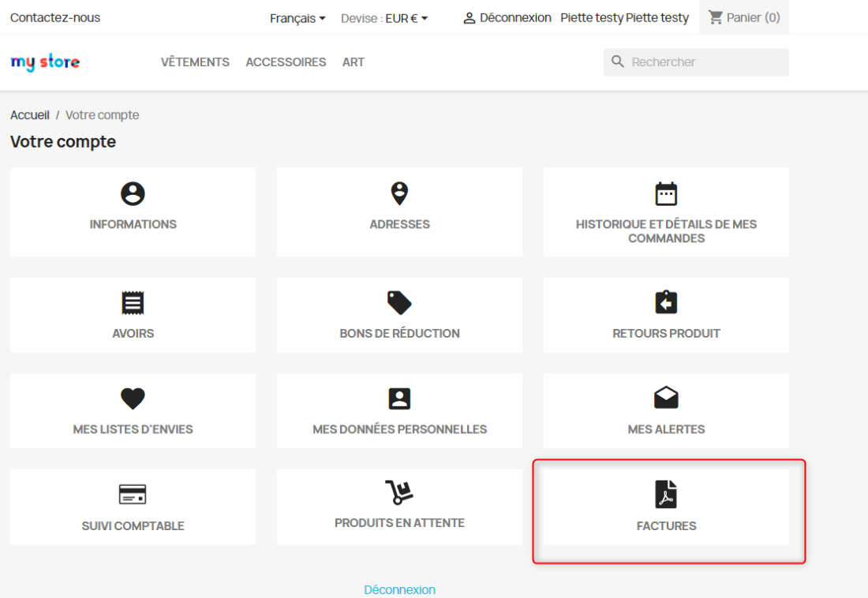Open the Produits en attente label
This screenshot has height=598, width=868.
pyautogui.click(x=400, y=523)
